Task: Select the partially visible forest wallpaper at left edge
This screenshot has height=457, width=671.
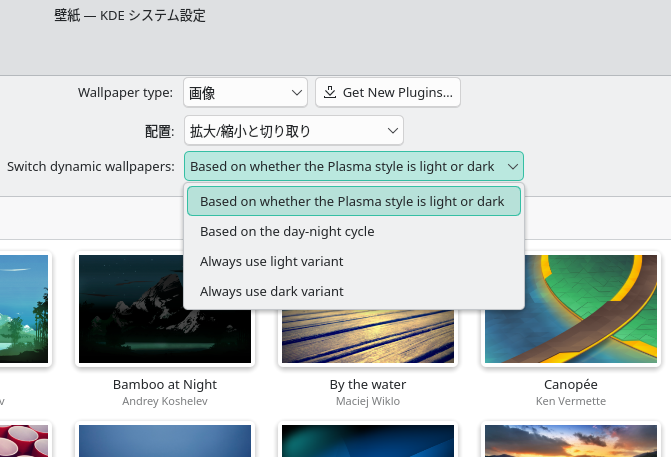Action: [23, 308]
